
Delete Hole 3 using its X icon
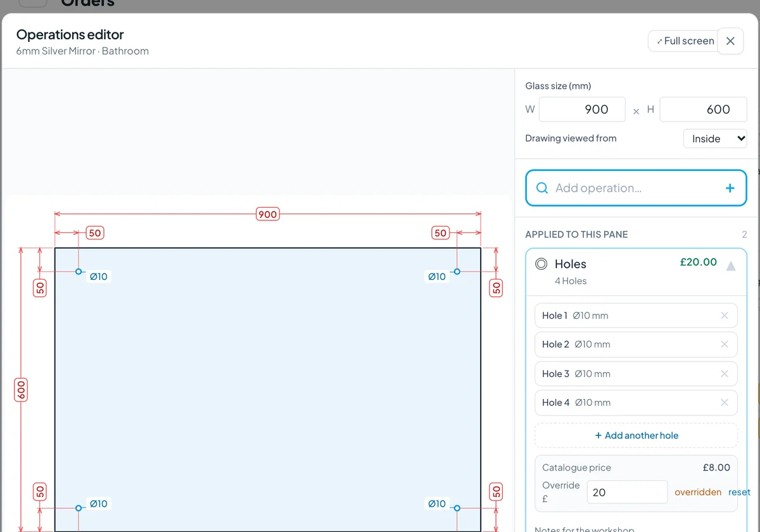(x=725, y=374)
